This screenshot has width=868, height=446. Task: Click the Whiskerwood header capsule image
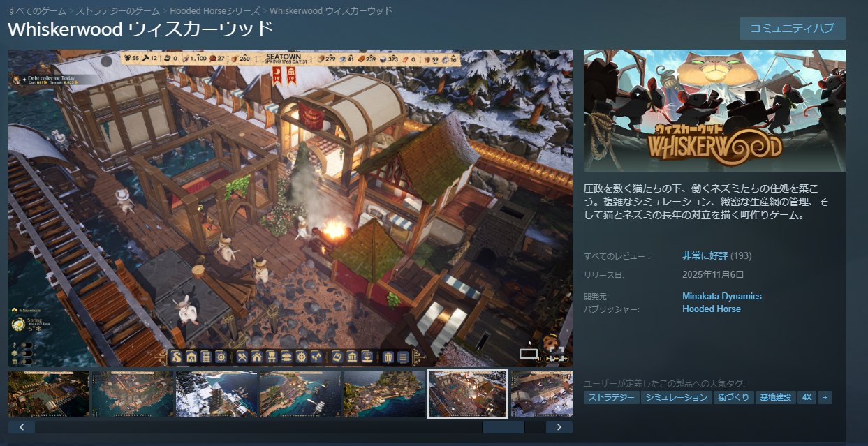point(714,110)
